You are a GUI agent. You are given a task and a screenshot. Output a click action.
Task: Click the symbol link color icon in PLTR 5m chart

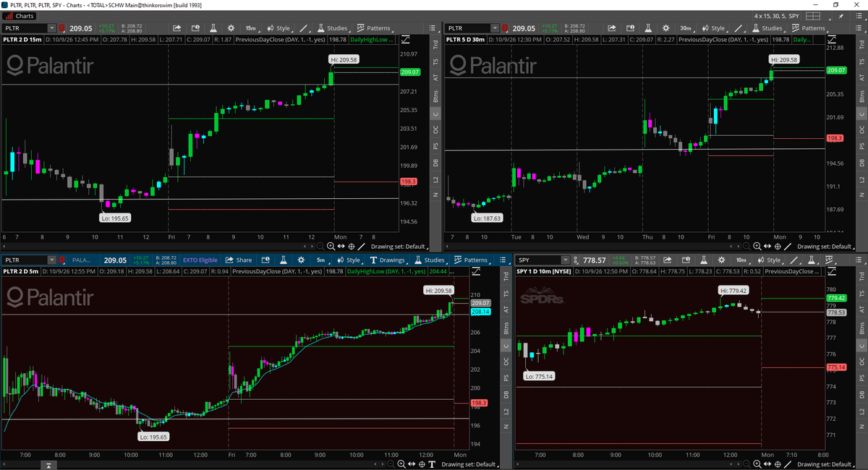pos(63,260)
